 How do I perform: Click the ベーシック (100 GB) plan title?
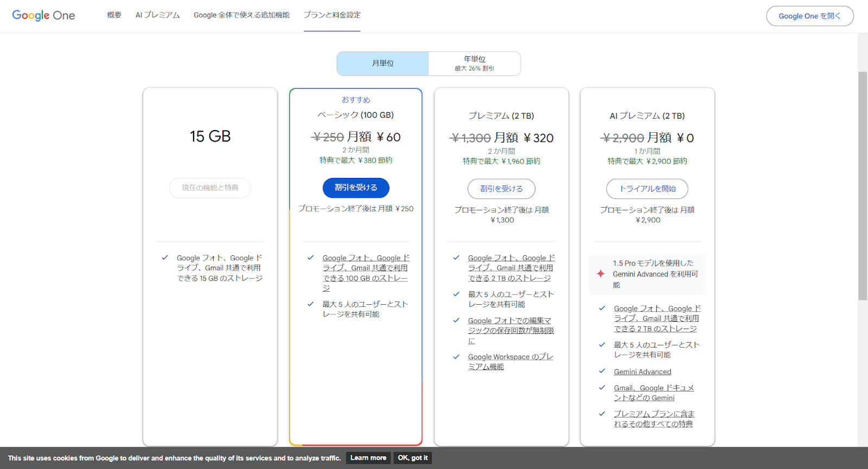[356, 115]
